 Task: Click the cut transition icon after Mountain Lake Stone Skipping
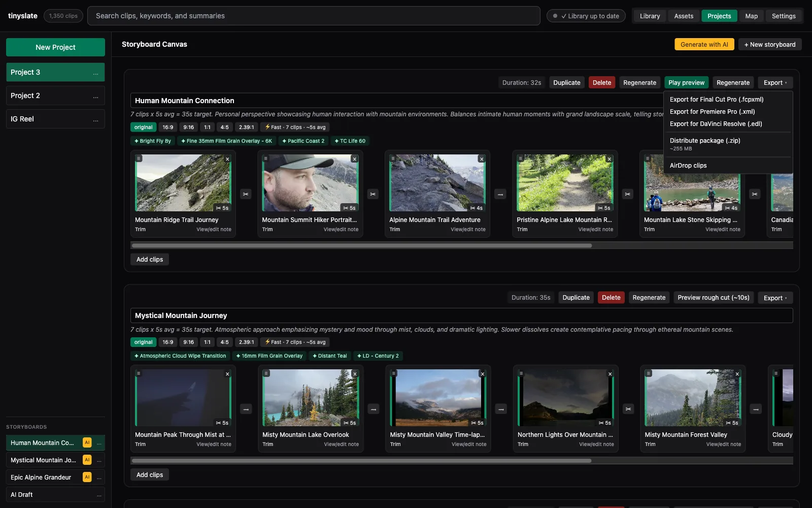pos(755,194)
